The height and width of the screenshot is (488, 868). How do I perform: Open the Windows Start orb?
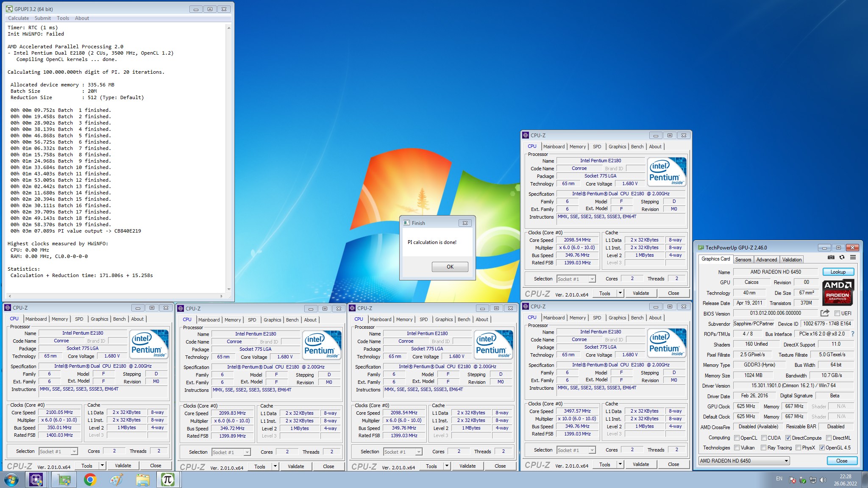click(x=11, y=480)
